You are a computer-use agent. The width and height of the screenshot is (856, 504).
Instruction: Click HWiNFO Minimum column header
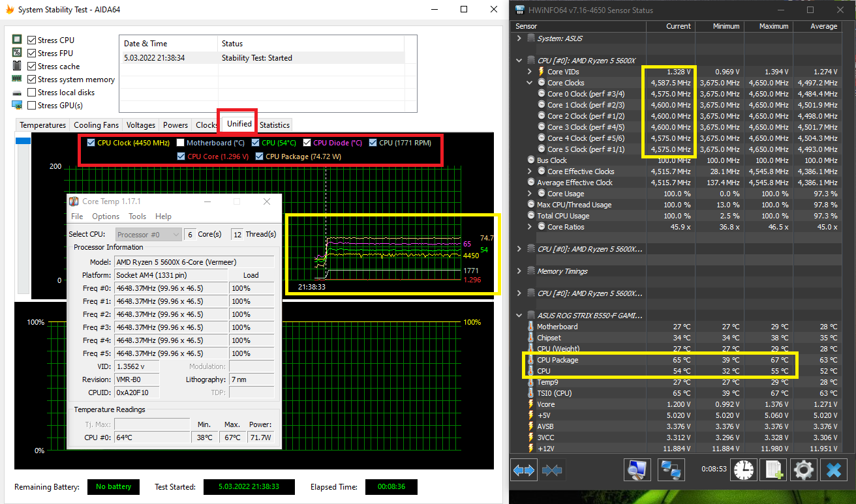(720, 27)
